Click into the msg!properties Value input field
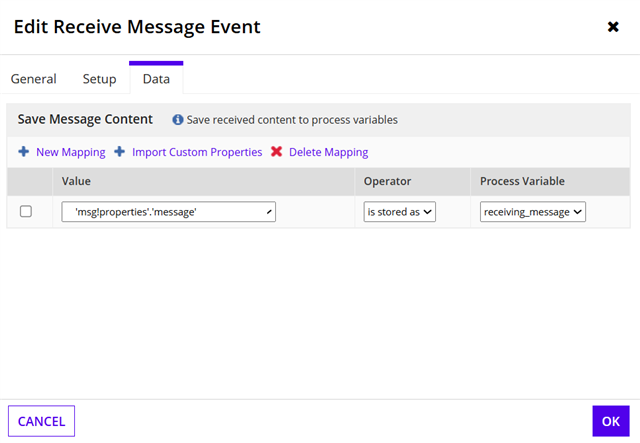 [x=165, y=212]
